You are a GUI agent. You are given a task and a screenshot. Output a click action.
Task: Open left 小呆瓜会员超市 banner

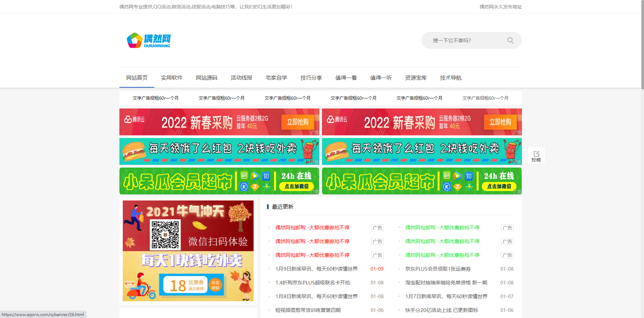point(219,181)
